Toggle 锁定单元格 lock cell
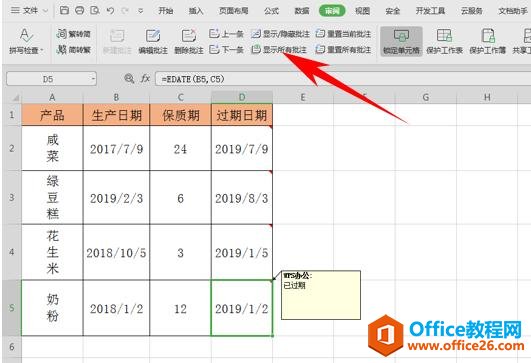This screenshot has width=531, height=363. (x=401, y=41)
